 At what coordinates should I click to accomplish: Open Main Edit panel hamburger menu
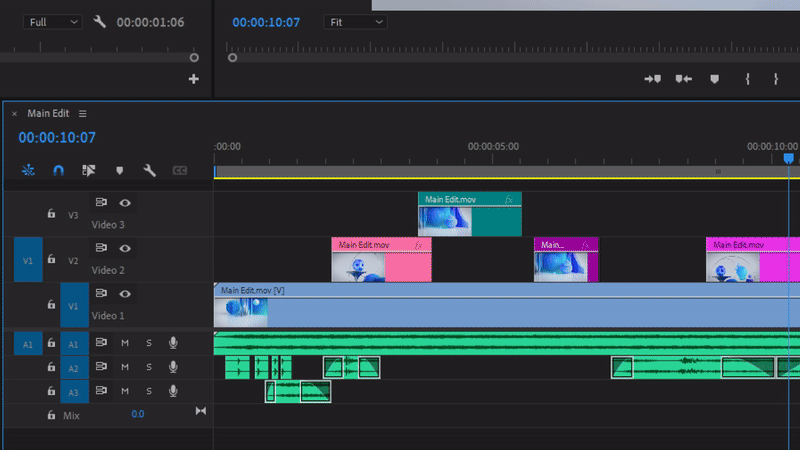click(83, 114)
